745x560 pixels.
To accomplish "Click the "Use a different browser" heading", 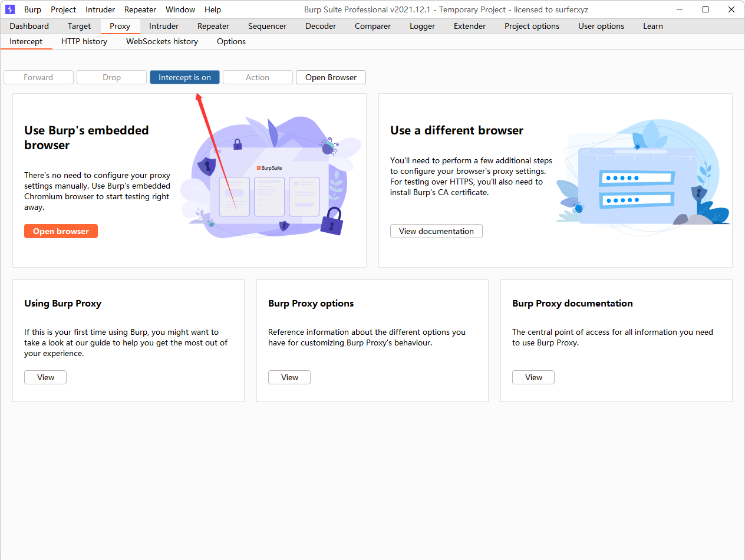I will (x=457, y=130).
